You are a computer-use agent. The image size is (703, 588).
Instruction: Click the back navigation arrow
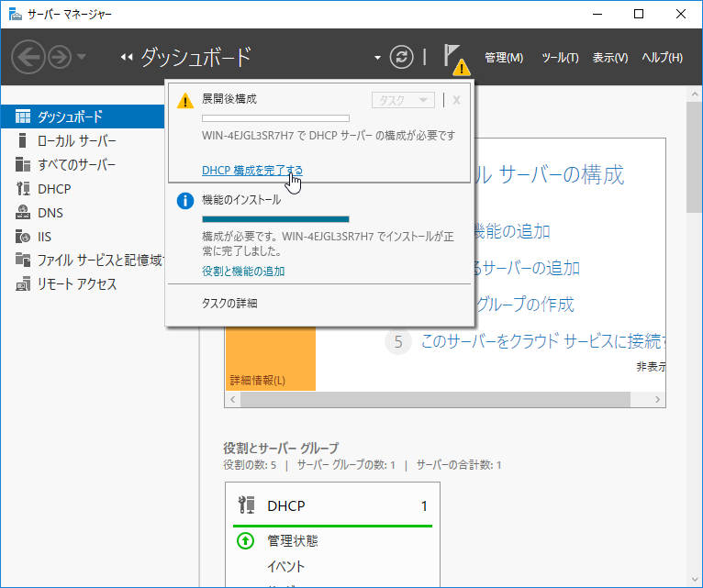click(x=28, y=57)
